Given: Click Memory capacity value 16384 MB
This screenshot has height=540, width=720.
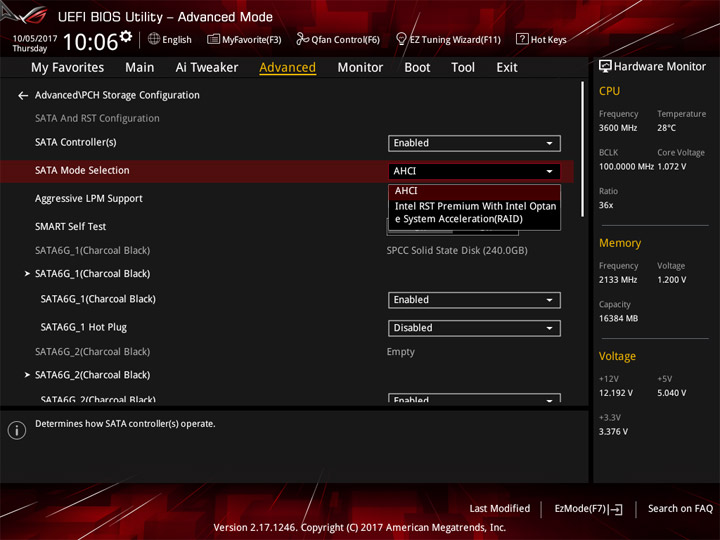Looking at the screenshot, I should click(x=618, y=318).
